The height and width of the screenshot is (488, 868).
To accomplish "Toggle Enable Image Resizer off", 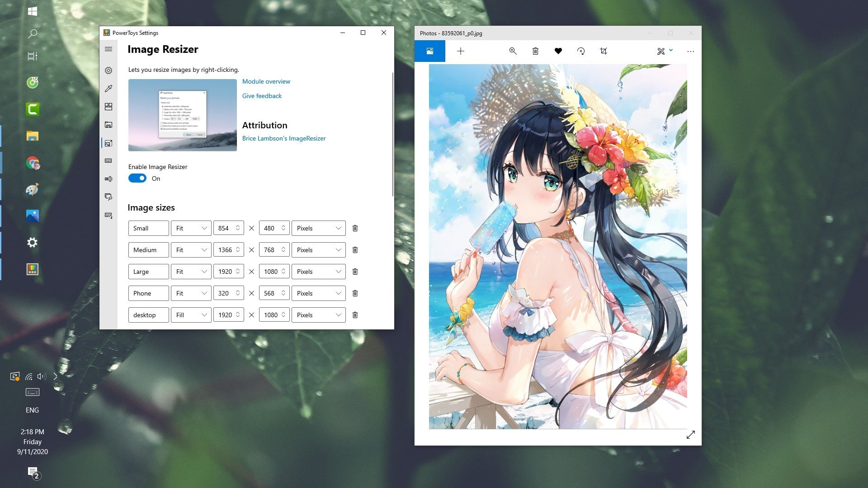I will [137, 178].
